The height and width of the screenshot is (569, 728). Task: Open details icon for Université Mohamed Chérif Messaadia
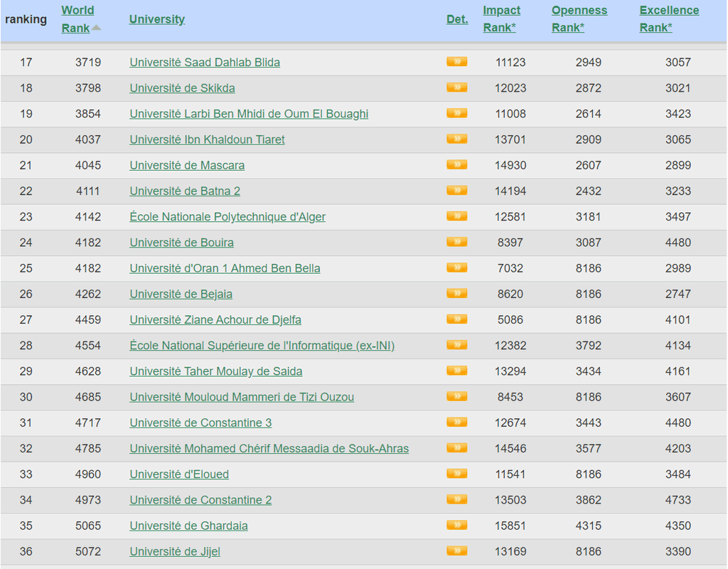[x=457, y=448]
